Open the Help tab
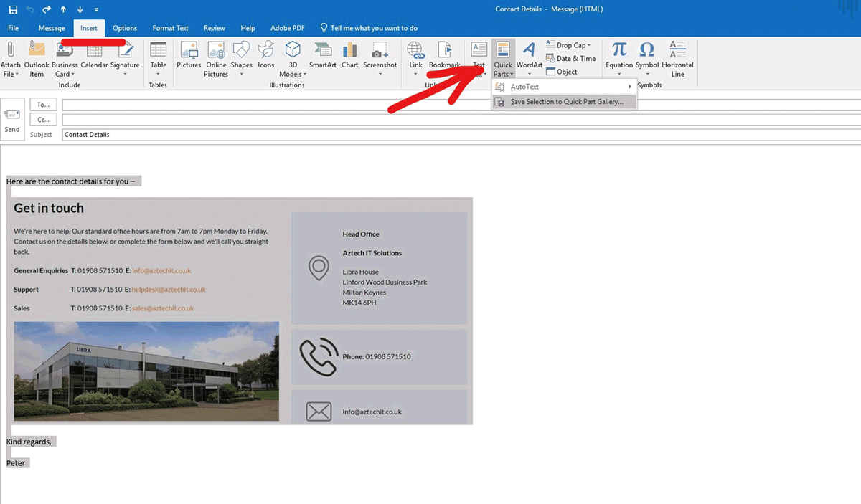The image size is (861, 504). tap(248, 28)
